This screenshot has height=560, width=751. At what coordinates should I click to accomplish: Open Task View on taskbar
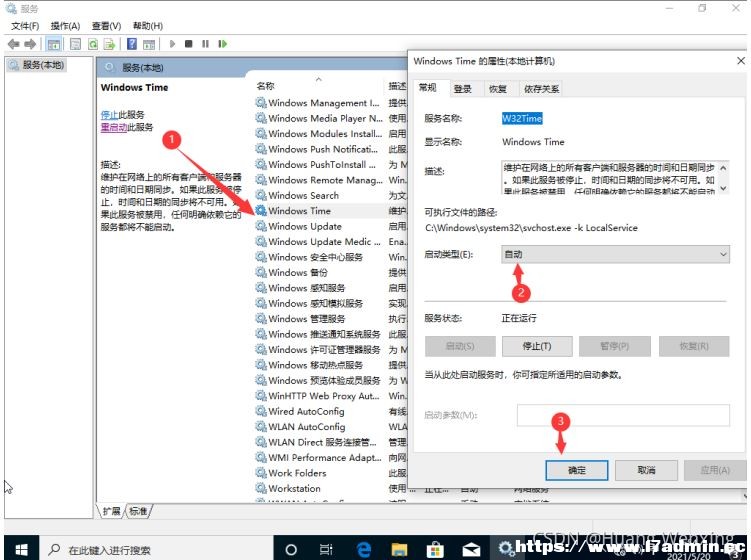click(326, 549)
